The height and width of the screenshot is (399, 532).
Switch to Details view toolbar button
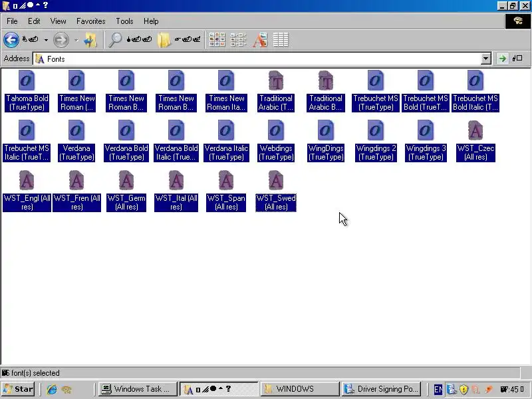tap(281, 40)
